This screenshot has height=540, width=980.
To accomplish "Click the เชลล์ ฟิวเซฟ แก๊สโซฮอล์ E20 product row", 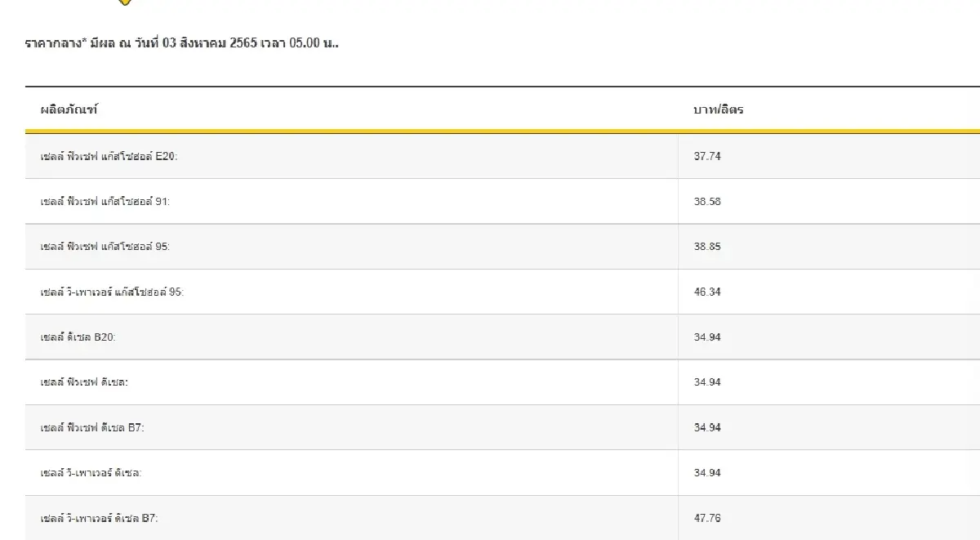I will 109,156.
